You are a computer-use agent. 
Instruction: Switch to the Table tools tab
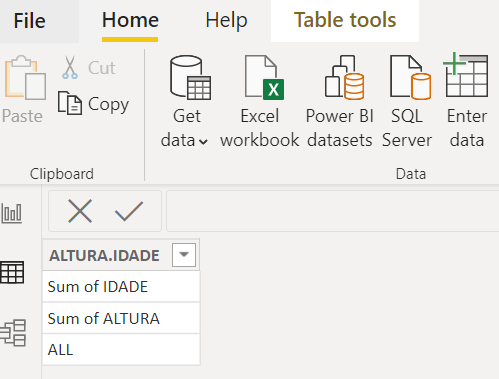click(x=345, y=21)
